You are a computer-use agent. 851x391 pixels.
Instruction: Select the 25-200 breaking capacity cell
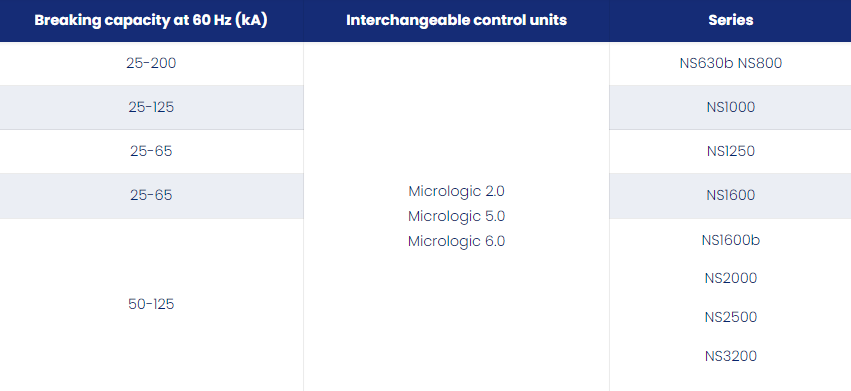point(151,64)
